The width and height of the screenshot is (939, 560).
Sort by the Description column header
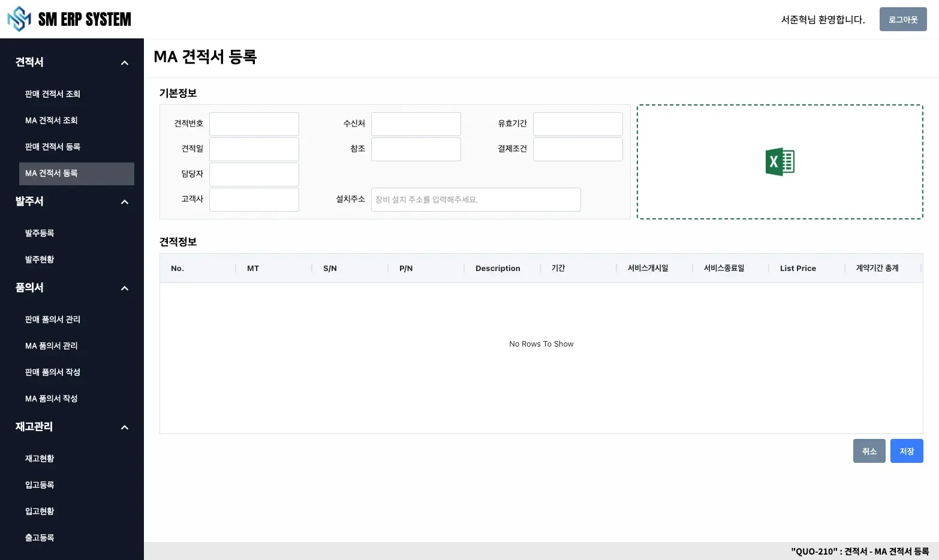pyautogui.click(x=502, y=268)
